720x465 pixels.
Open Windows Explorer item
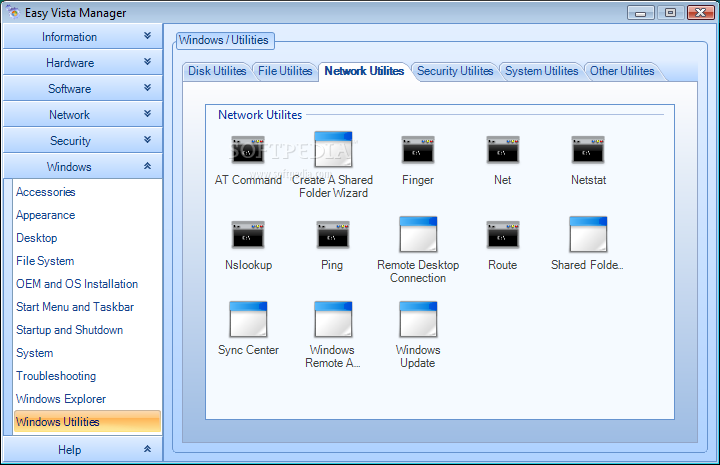(x=61, y=398)
